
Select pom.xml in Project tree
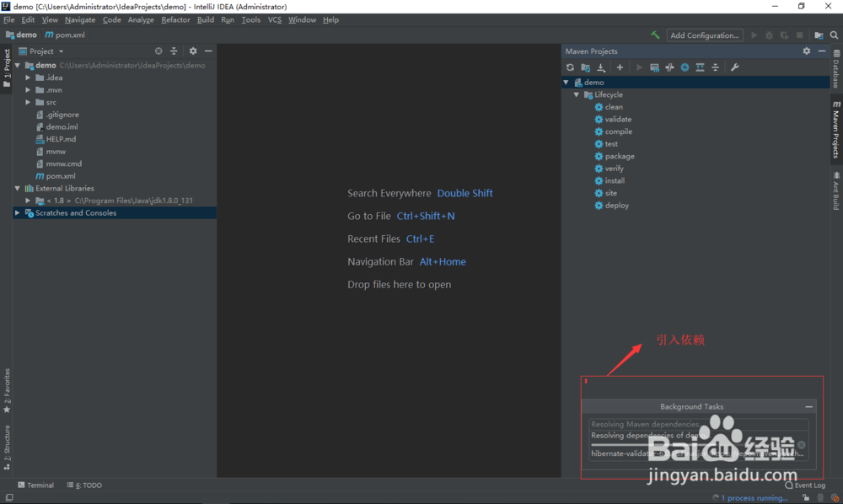coord(56,176)
